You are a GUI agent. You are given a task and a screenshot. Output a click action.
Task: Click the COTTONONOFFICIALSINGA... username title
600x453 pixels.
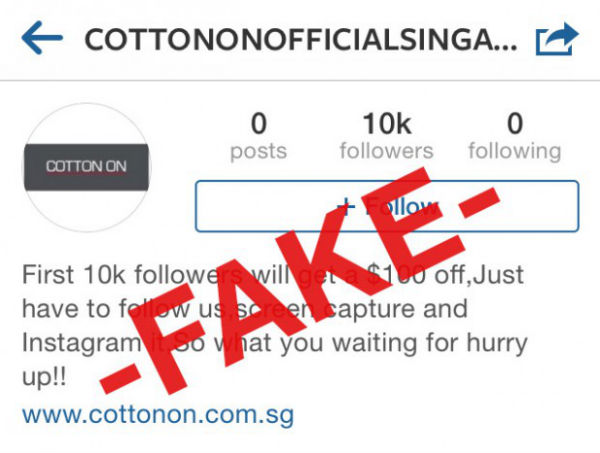tap(300, 40)
